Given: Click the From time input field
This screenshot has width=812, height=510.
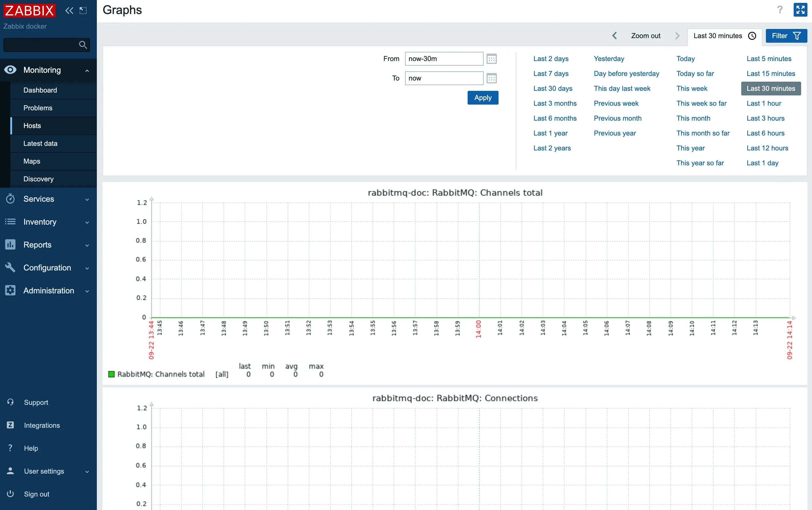Looking at the screenshot, I should pos(444,59).
